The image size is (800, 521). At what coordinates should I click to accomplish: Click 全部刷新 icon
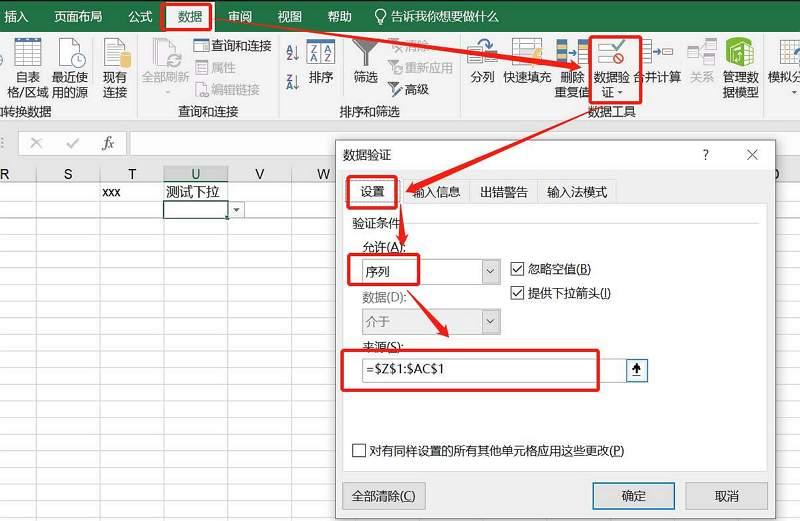(x=165, y=65)
